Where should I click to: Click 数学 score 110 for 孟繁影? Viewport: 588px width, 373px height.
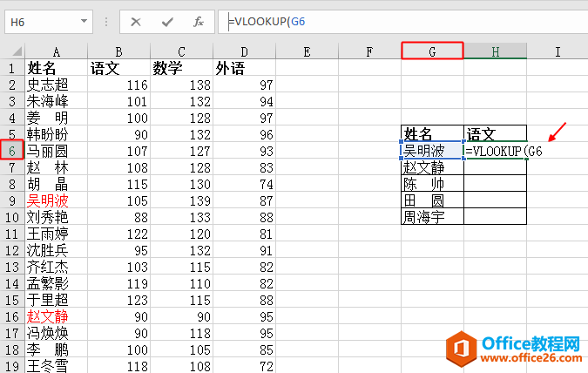tap(181, 283)
